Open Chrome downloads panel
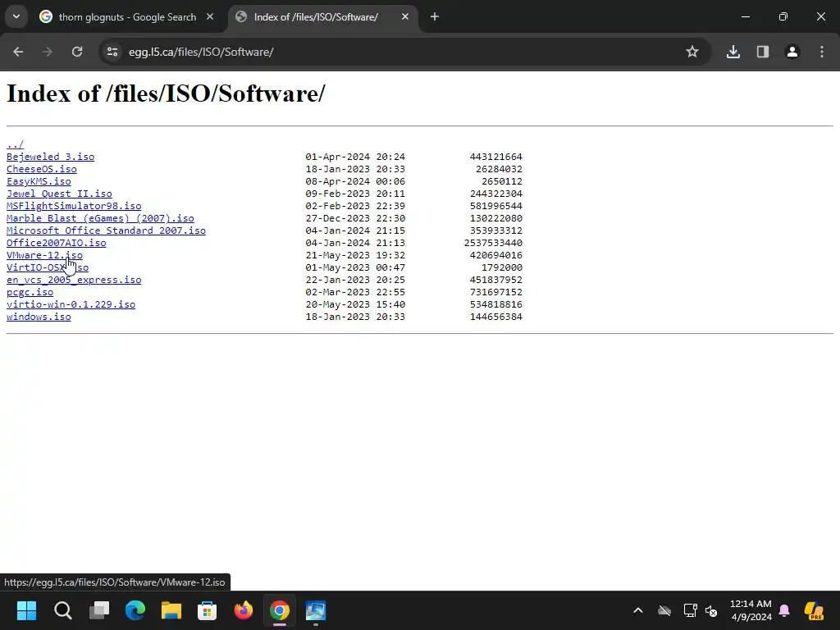 pyautogui.click(x=733, y=52)
